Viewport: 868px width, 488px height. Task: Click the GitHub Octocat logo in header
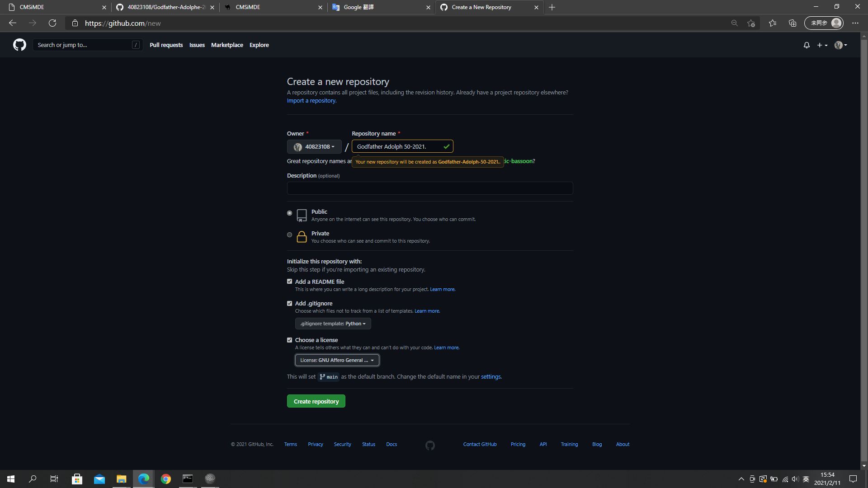coord(19,45)
